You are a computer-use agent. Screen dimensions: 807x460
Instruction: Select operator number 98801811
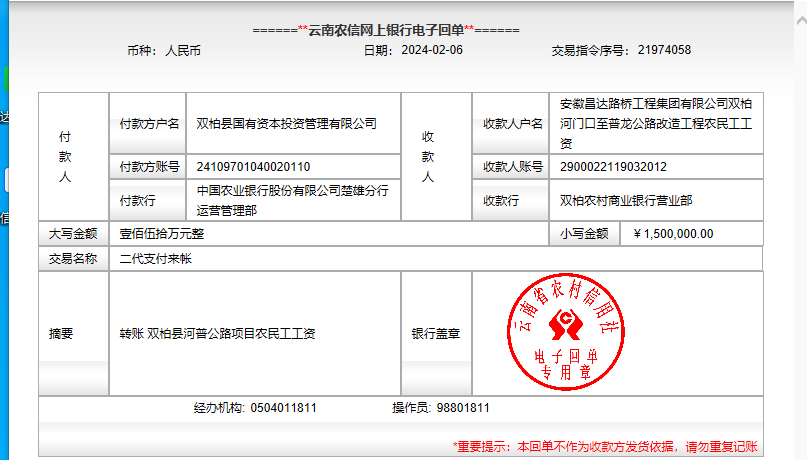point(464,408)
